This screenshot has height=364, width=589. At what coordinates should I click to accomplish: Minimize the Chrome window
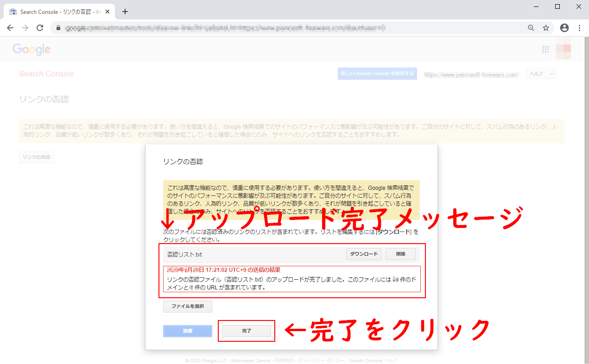pos(536,6)
